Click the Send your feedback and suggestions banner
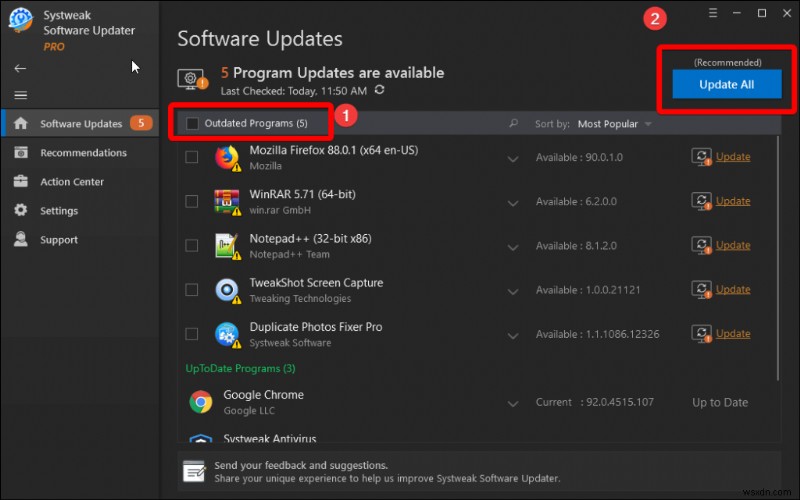 click(479, 471)
